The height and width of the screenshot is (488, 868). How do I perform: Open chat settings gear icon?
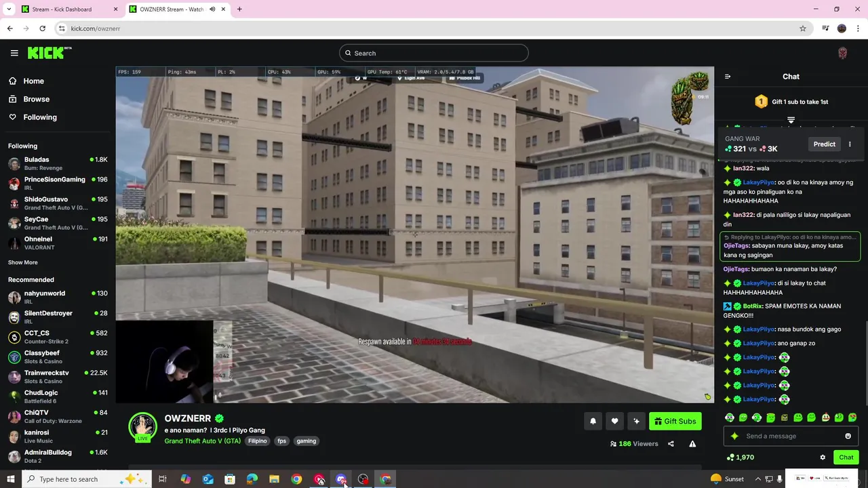pyautogui.click(x=823, y=457)
